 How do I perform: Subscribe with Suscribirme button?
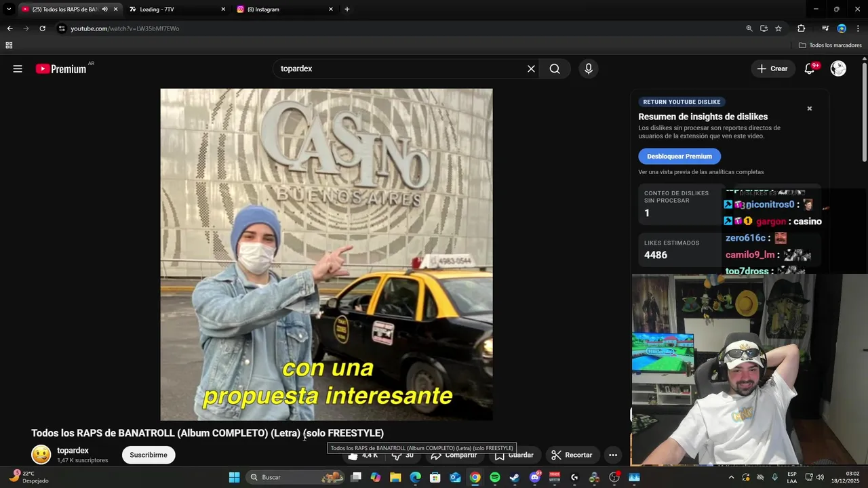pos(149,455)
